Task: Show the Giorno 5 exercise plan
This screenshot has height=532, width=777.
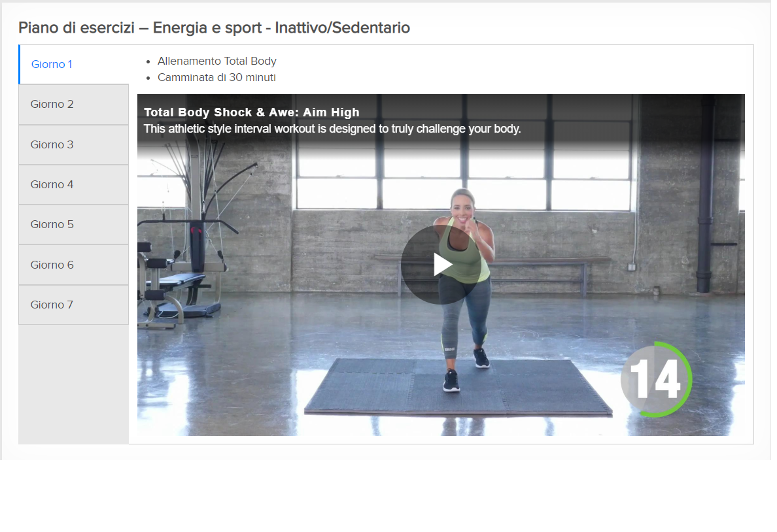Action: (74, 224)
